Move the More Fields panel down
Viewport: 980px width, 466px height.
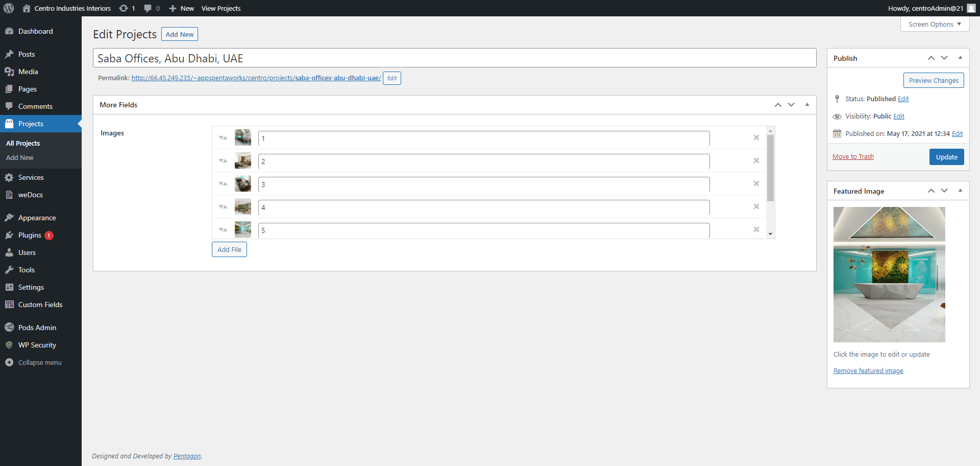click(x=791, y=105)
